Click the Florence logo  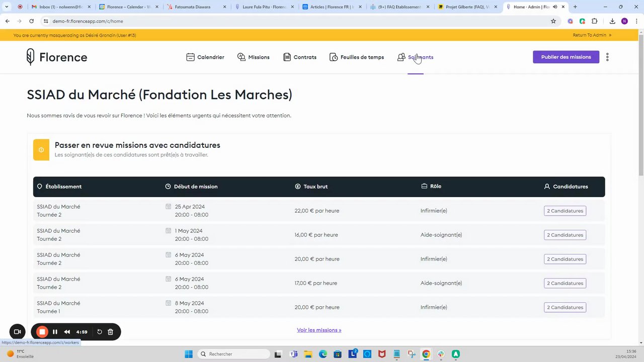57,57
